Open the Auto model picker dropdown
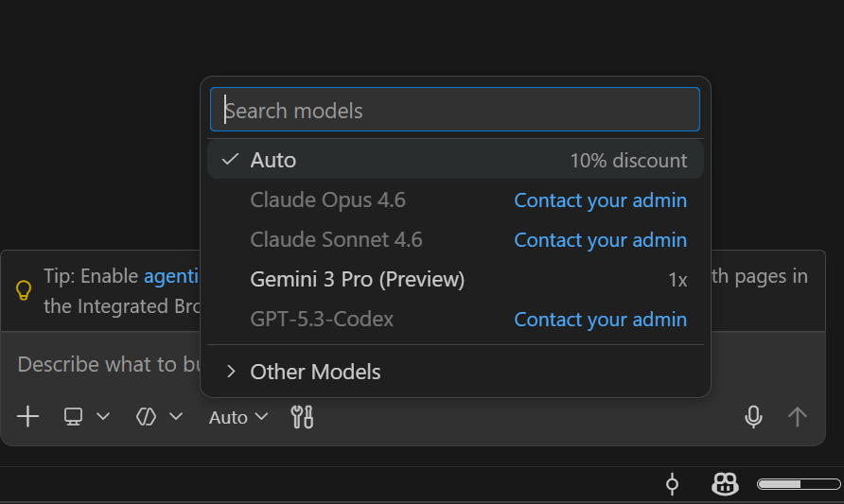Screen dimensions: 844x504 pos(238,417)
